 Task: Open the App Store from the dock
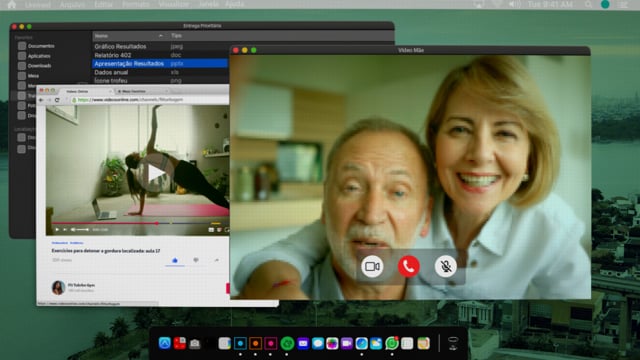(x=164, y=343)
